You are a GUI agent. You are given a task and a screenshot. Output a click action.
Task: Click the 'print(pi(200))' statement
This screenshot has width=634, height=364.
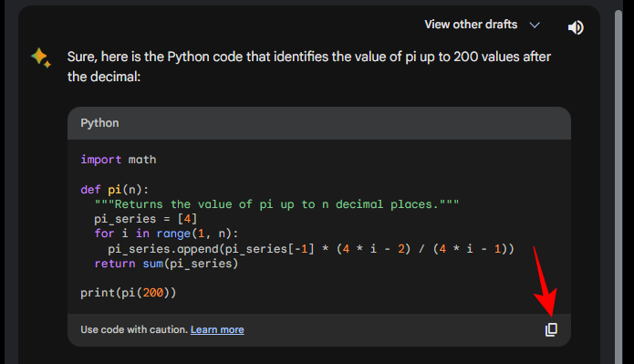click(x=129, y=293)
